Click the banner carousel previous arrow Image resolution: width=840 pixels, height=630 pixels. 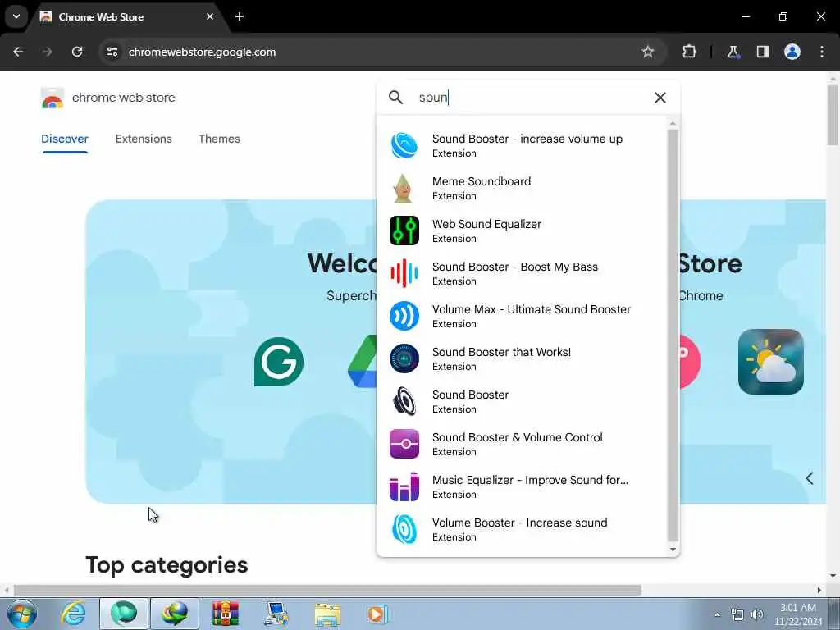click(810, 478)
